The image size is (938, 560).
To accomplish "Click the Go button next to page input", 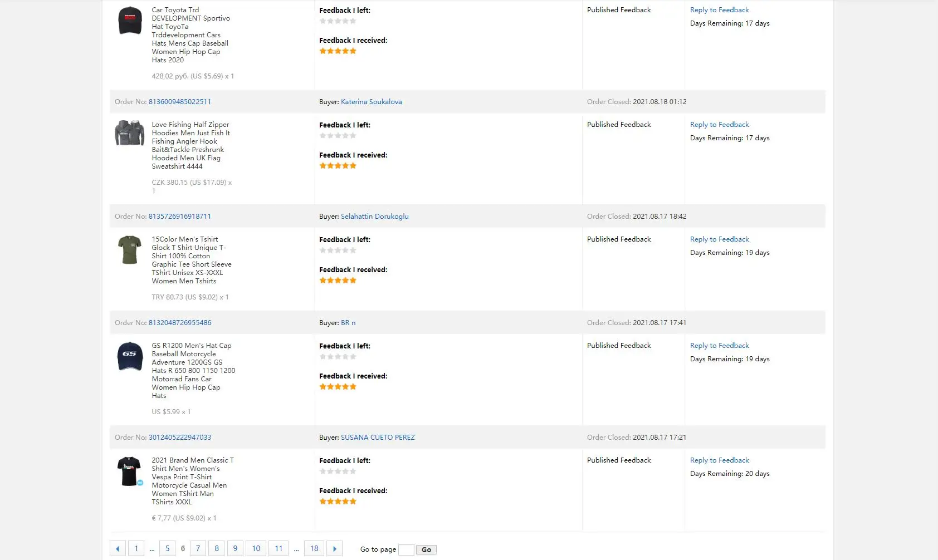I will 426,550.
